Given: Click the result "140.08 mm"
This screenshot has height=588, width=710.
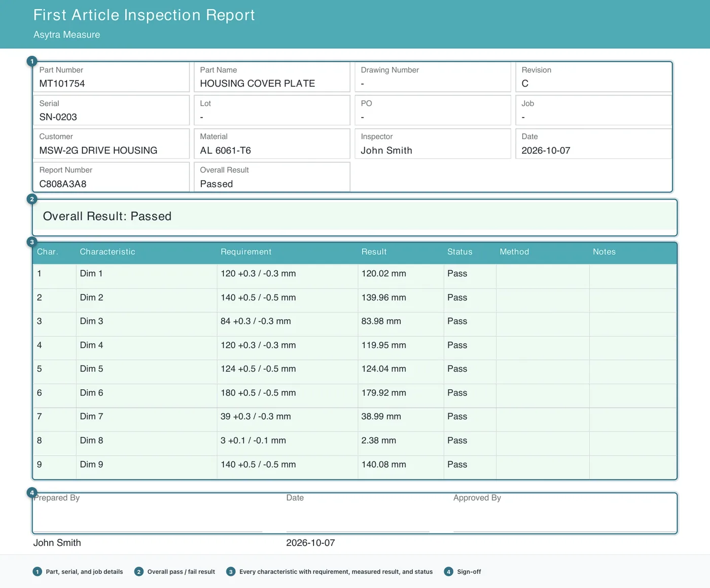Looking at the screenshot, I should click(x=383, y=464).
